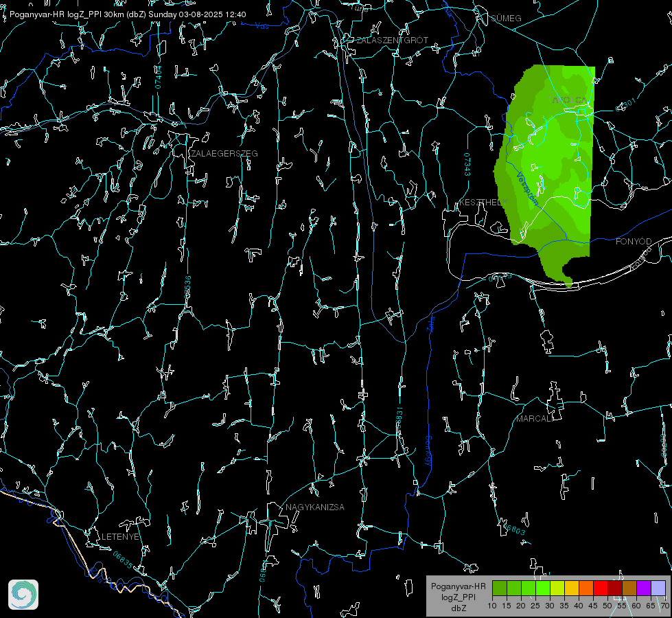Viewport: 672px width, 618px height.
Task: Click road number 06835 label
Action: (123, 560)
